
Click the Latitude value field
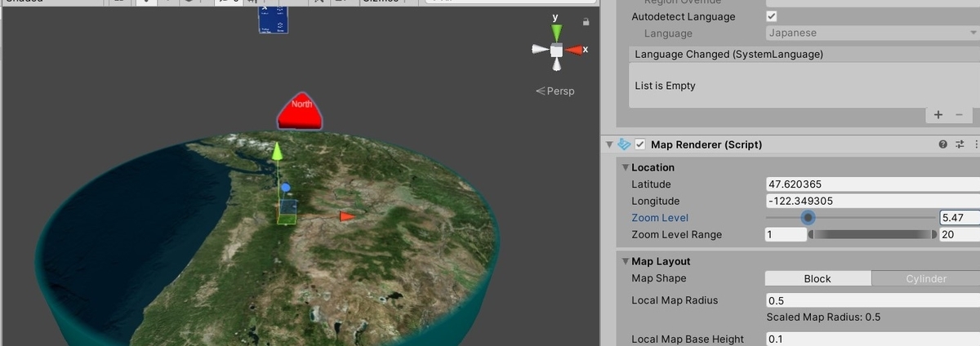pos(873,184)
